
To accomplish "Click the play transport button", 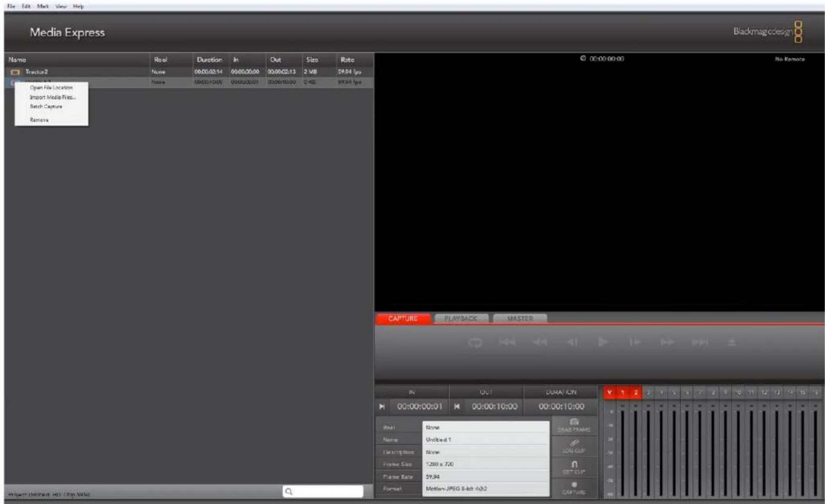I will tap(603, 342).
